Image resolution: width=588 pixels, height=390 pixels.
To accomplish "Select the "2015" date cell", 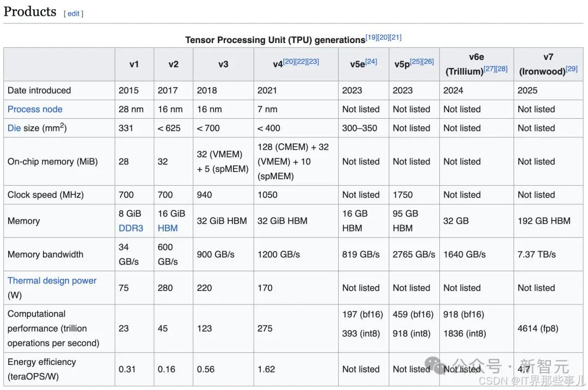I will click(x=134, y=90).
